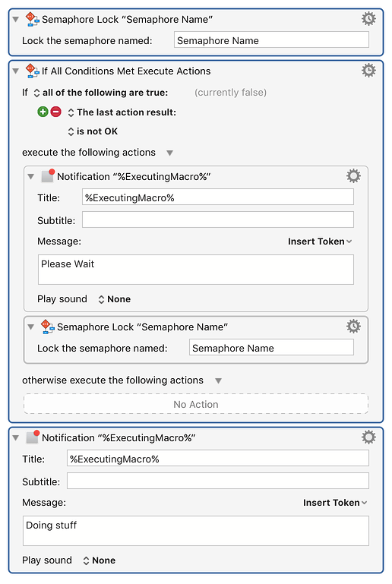This screenshot has width=392, height=584.
Task: Click the 'Doing stuff' message field
Action: [x=196, y=531]
